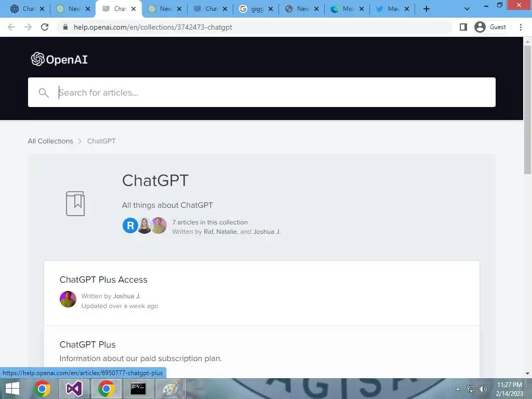Go back with the browser back arrow
This screenshot has height=399, width=532.
coord(11,27)
